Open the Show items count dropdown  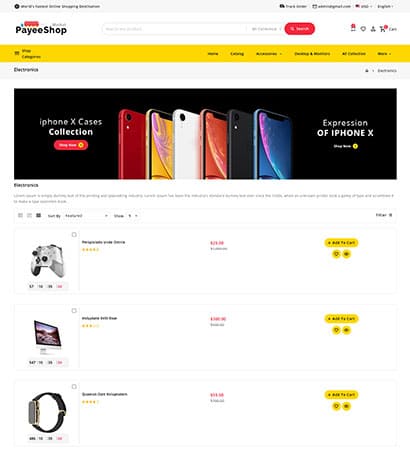click(x=133, y=216)
